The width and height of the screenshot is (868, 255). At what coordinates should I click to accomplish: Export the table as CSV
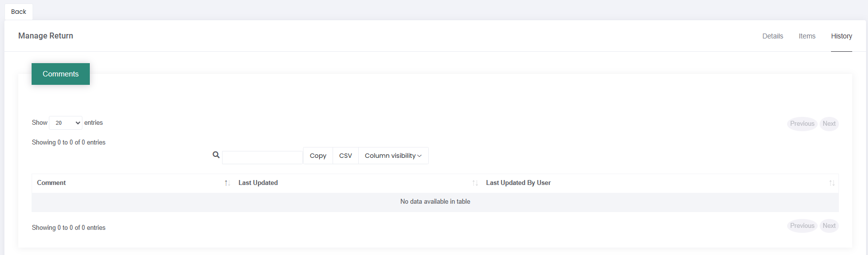click(x=345, y=156)
